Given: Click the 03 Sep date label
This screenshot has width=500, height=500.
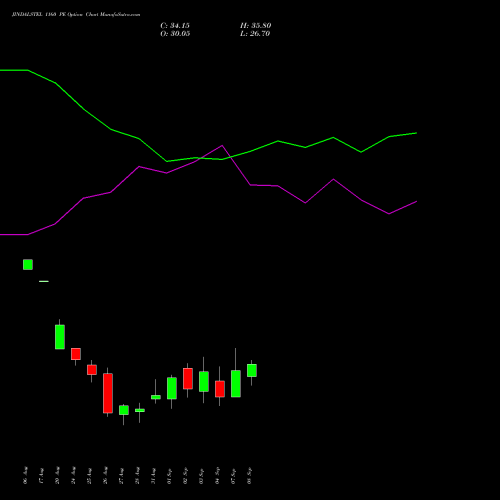Looking at the screenshot, I should (202, 476).
